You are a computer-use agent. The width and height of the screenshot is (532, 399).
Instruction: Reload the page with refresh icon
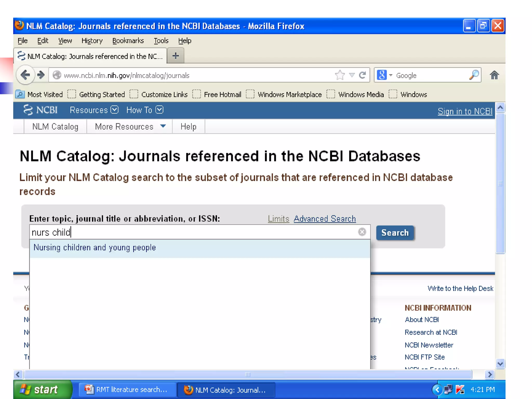coord(362,75)
